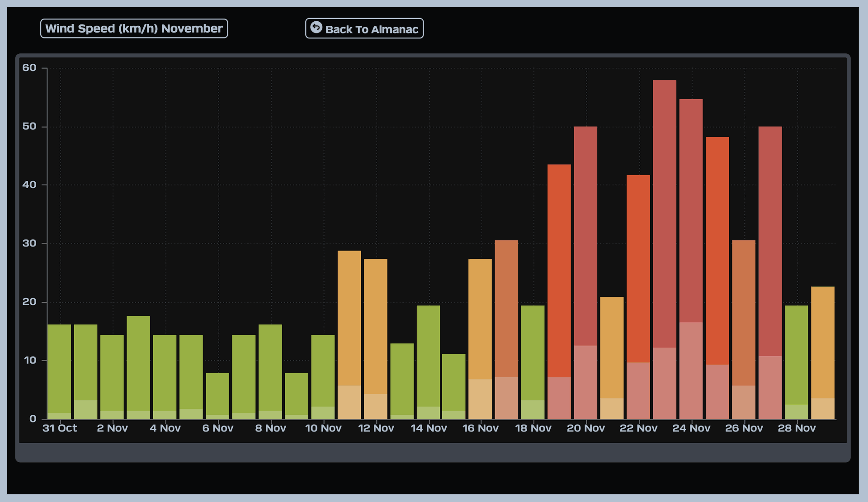Click the 60 y-axis label
The image size is (868, 502).
(x=29, y=68)
